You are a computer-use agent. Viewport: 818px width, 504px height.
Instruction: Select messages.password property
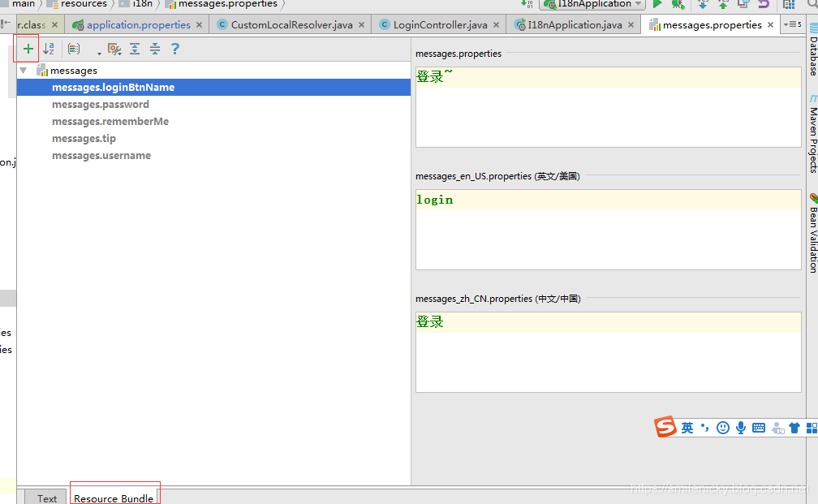pos(100,105)
